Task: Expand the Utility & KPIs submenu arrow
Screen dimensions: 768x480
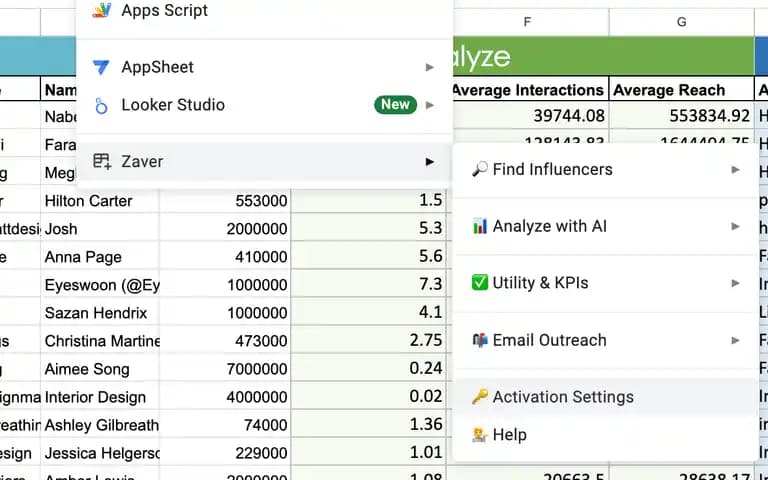Action: (735, 283)
